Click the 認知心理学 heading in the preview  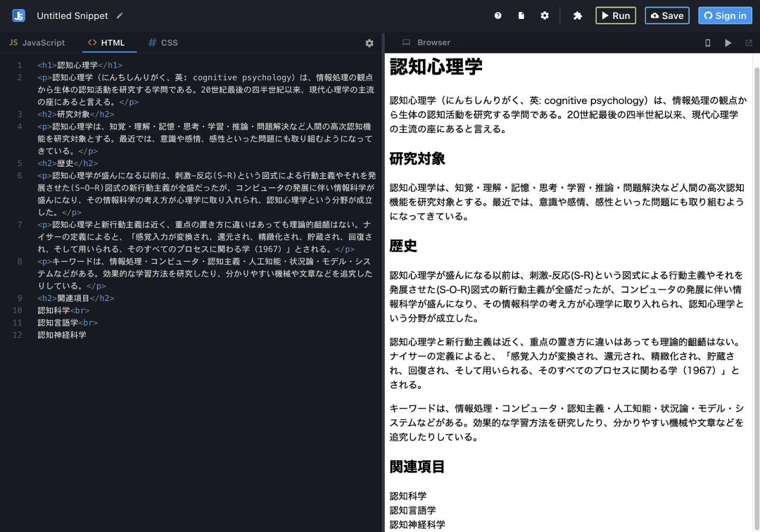click(435, 67)
